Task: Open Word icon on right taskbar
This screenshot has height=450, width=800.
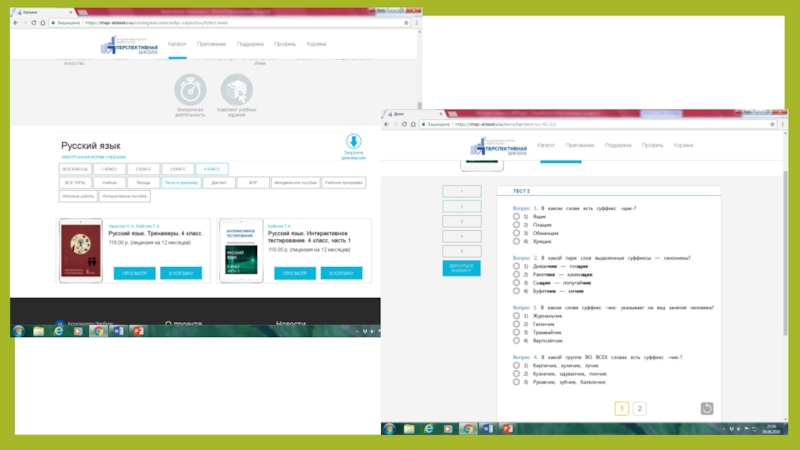Action: coord(488,429)
